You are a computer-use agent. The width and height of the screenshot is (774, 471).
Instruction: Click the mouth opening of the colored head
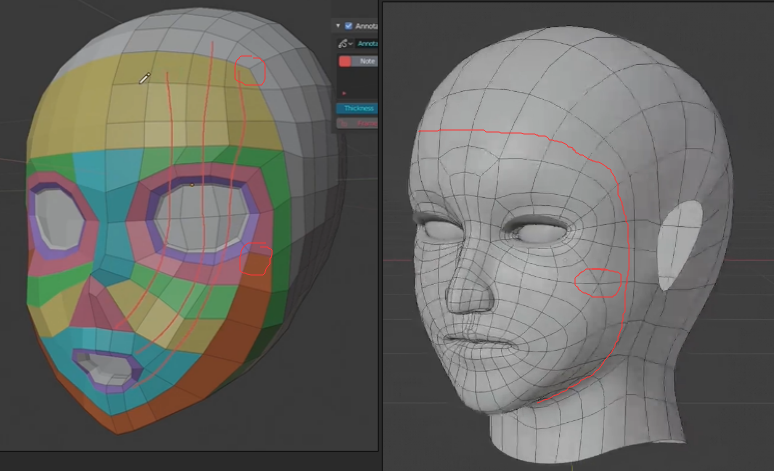[107, 366]
